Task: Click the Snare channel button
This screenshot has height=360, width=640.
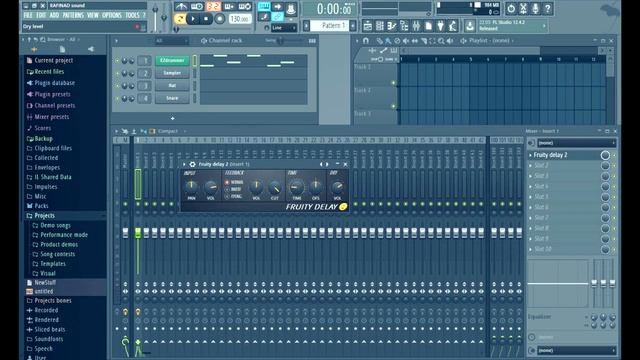Action: click(172, 98)
